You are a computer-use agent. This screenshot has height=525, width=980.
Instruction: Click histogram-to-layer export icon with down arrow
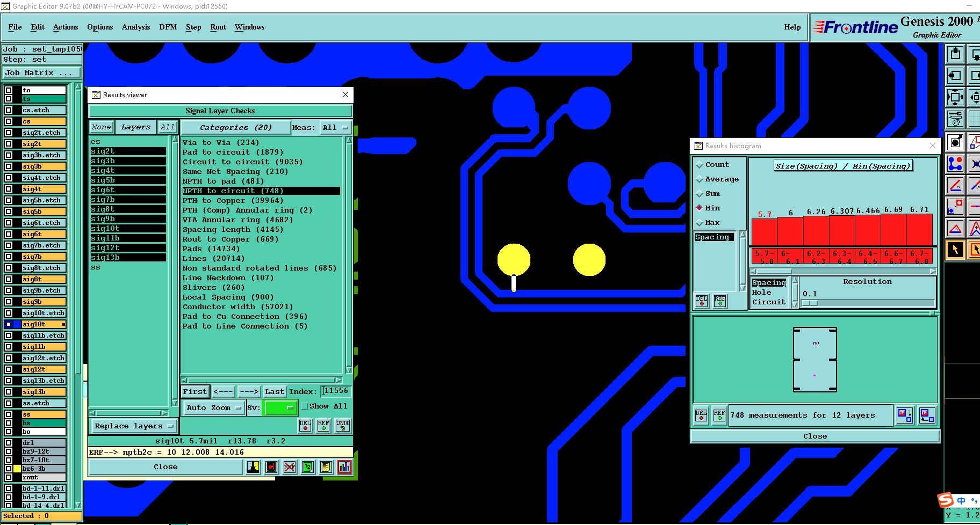[x=905, y=415]
